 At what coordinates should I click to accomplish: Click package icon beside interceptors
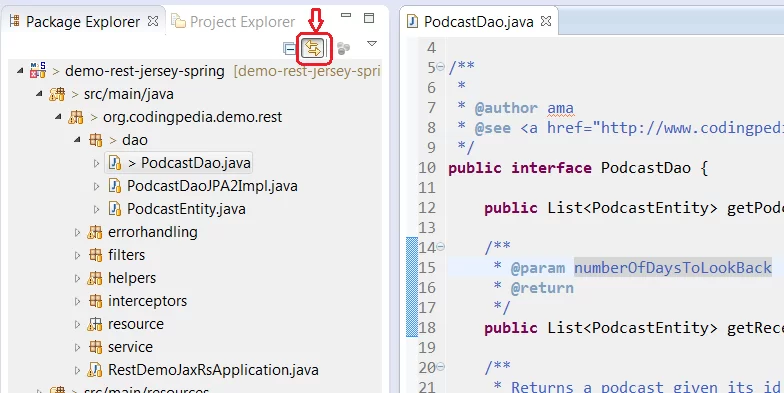click(x=95, y=301)
